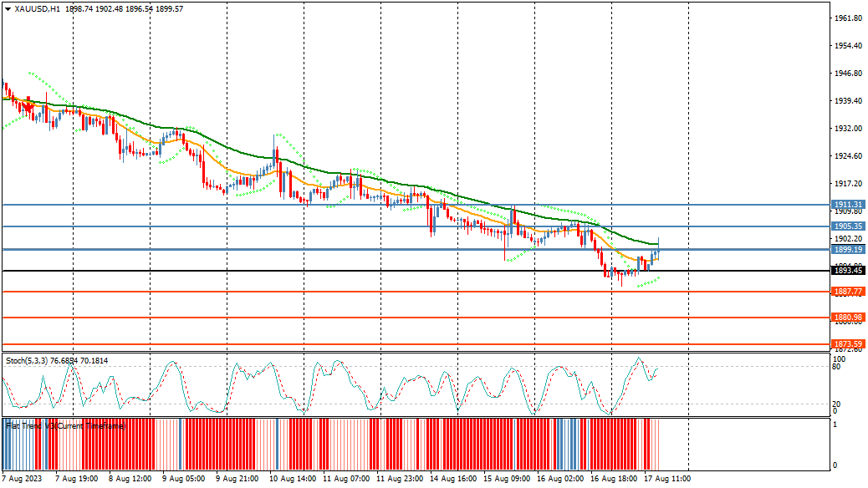
Task: Select the black 1893.45 price tag
Action: (848, 271)
